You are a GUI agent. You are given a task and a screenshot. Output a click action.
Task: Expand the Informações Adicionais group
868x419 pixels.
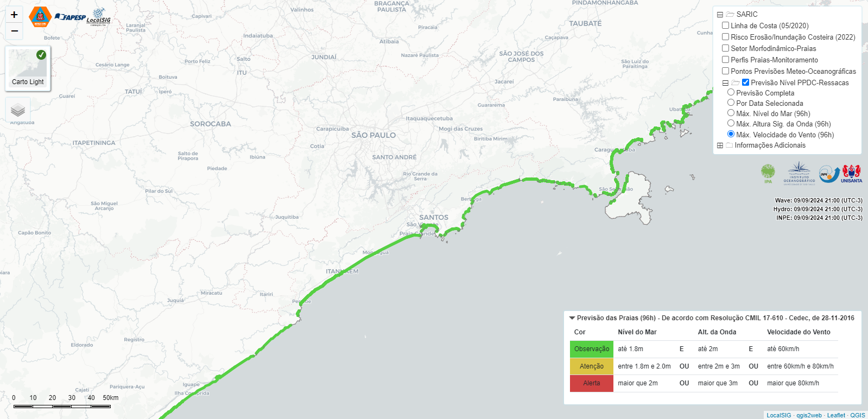click(720, 145)
